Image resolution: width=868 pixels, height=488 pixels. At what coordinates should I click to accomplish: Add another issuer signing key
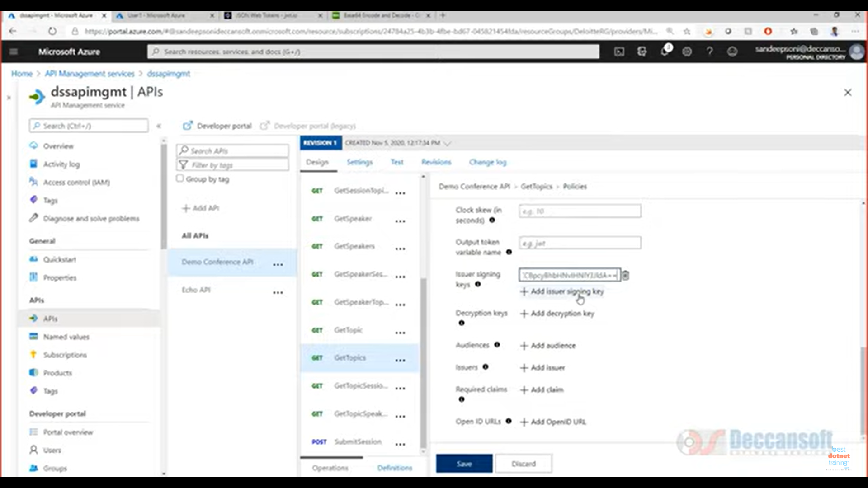(562, 291)
